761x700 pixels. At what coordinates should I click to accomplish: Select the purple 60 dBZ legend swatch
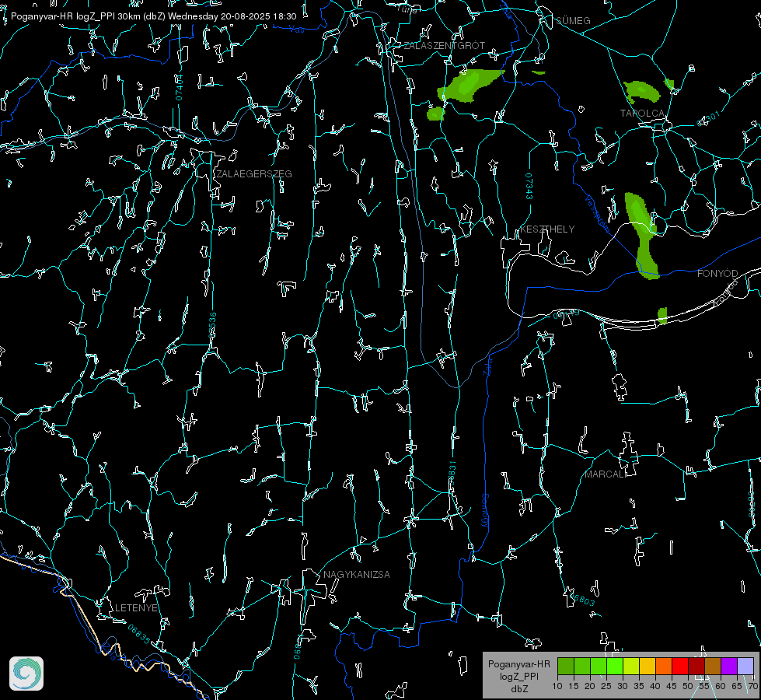pos(729,667)
